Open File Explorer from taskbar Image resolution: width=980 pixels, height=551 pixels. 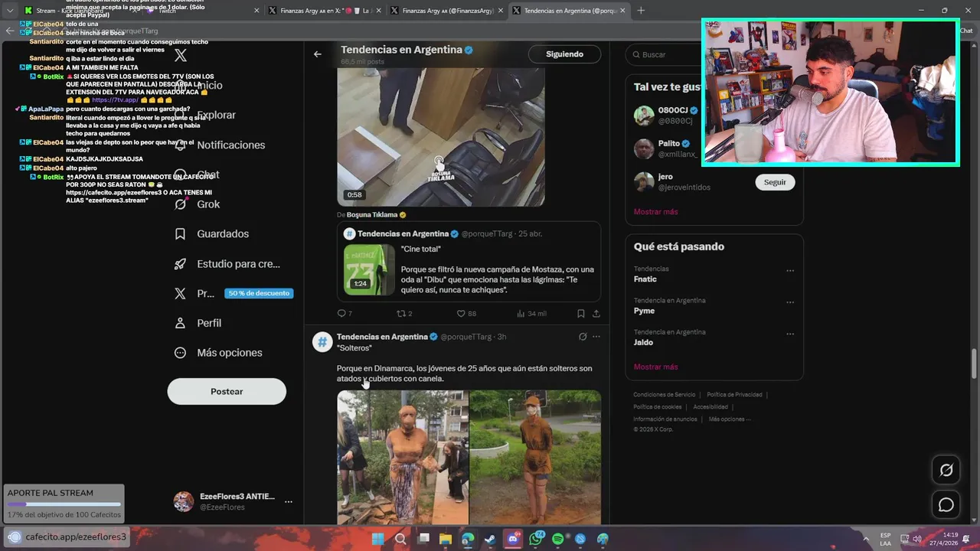[x=446, y=540]
